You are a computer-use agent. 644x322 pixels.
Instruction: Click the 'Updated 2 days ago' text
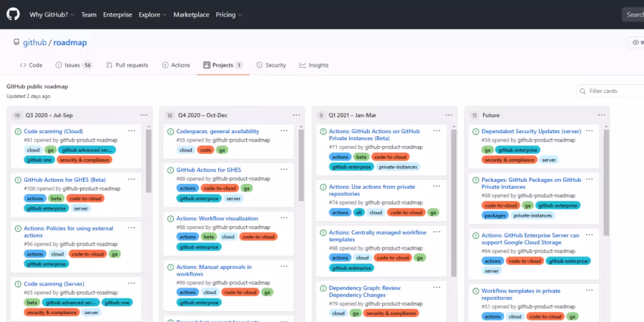(x=29, y=96)
